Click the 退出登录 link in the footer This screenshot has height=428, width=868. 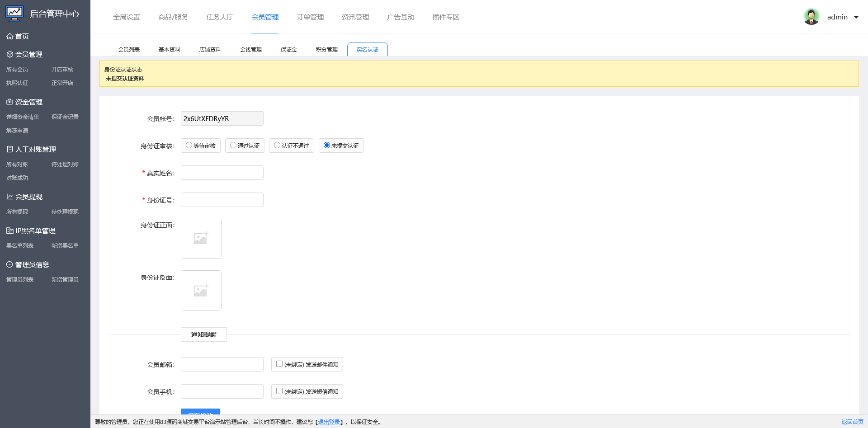point(329,422)
